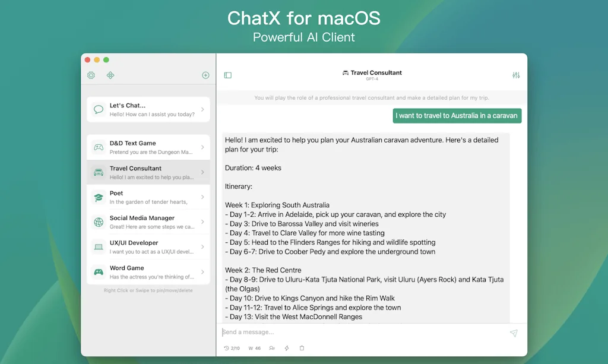Click the assistant persona icon near word count
Screen dimensions: 608x364
[272, 349]
